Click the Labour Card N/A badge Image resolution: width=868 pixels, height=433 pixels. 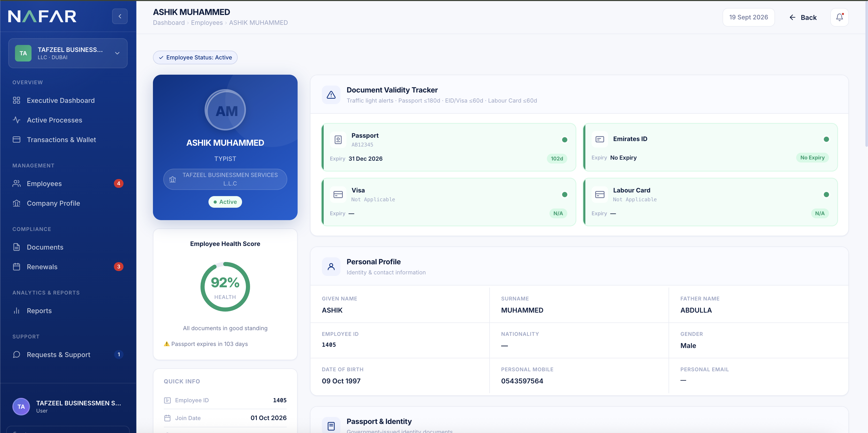820,213
